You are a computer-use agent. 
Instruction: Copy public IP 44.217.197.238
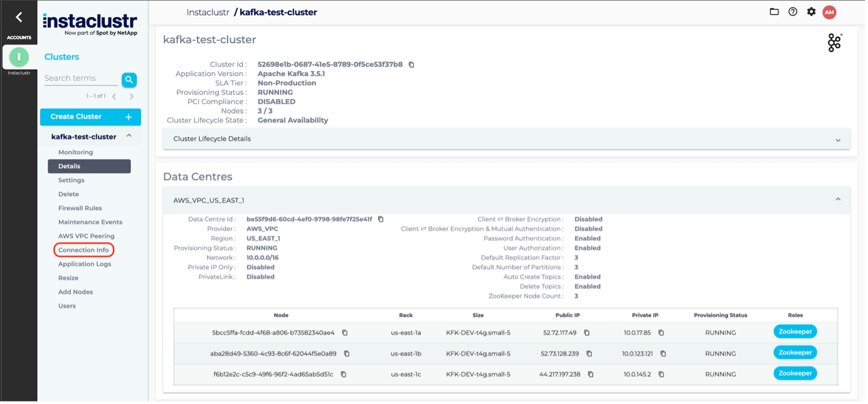pos(590,375)
